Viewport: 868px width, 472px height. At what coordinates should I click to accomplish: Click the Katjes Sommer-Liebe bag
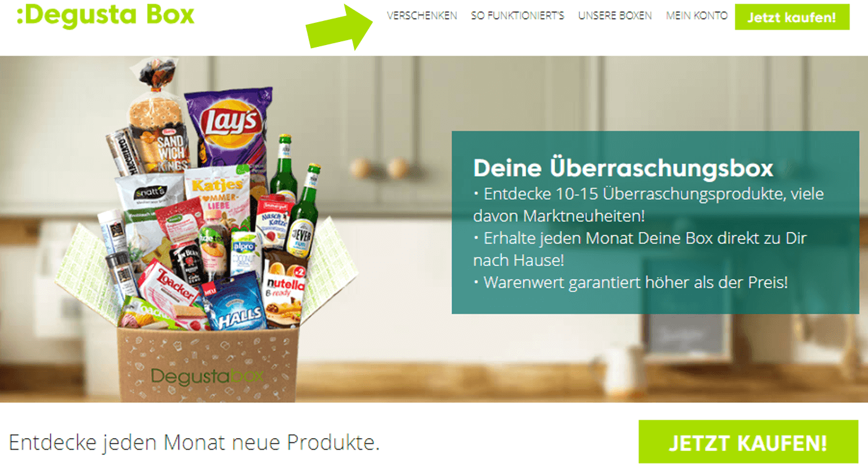coord(218,196)
